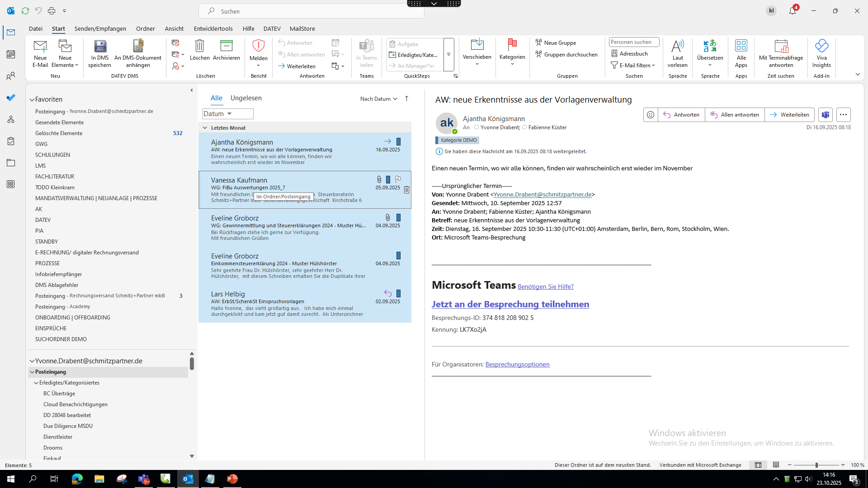Click the quick print icon in title bar
The width and height of the screenshot is (868, 488).
[x=52, y=10]
